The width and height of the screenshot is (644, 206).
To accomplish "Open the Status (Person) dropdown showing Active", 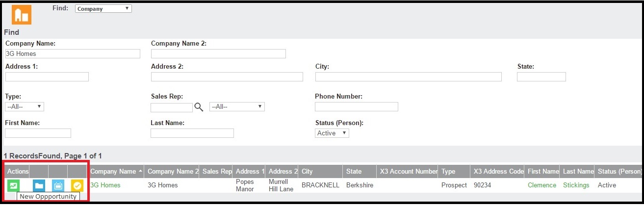I will click(332, 133).
